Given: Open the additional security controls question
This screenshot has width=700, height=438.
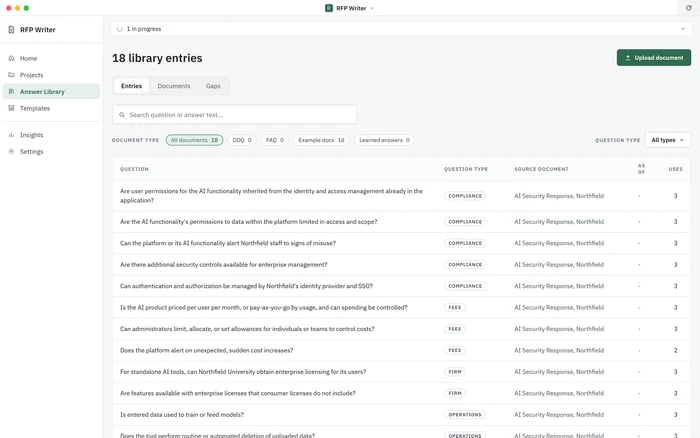Looking at the screenshot, I should tap(401, 264).
